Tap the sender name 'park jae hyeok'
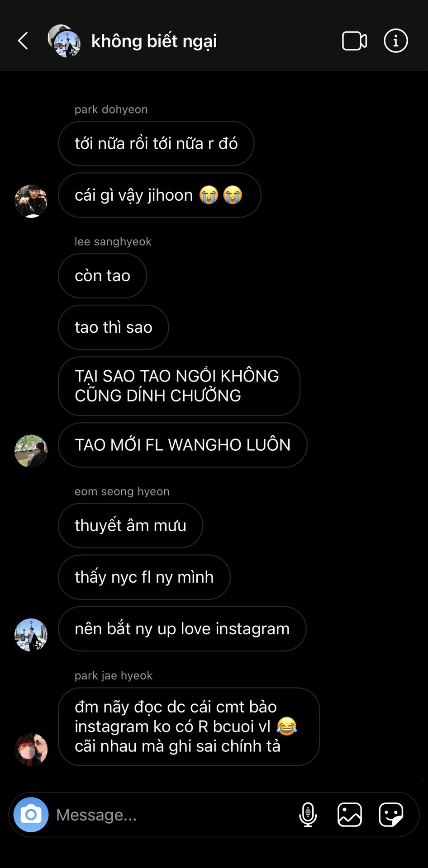 coord(114,675)
